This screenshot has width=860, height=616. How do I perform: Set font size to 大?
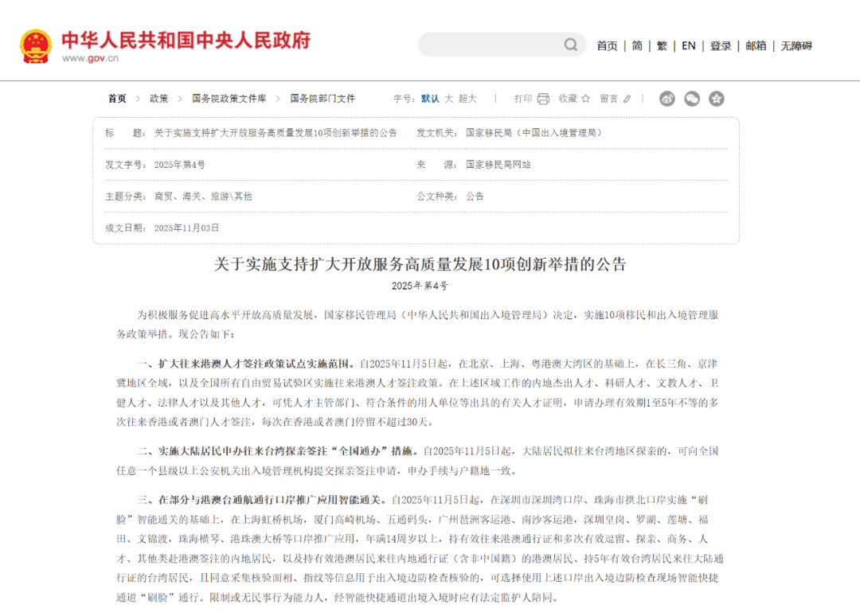click(448, 99)
